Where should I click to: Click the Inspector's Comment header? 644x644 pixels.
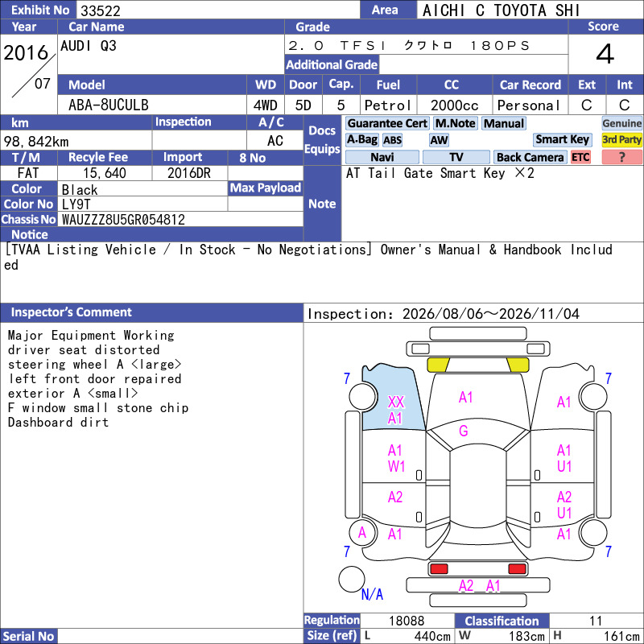click(71, 312)
